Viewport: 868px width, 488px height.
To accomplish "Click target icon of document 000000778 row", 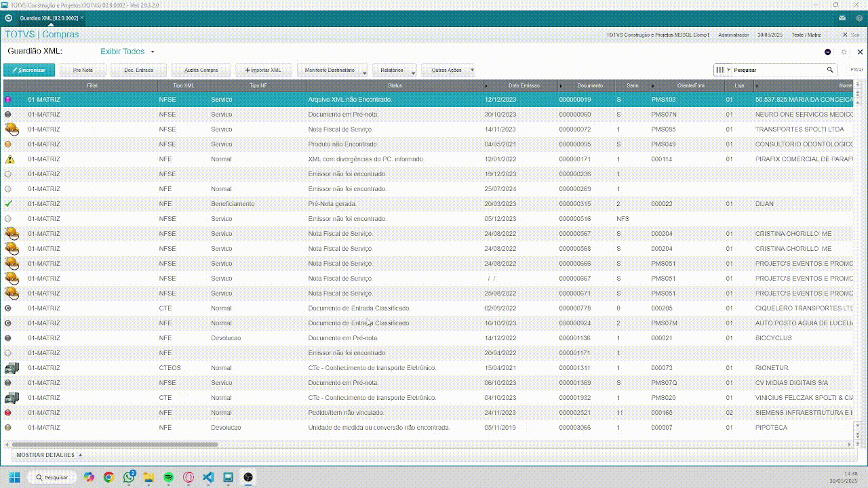I will point(8,308).
